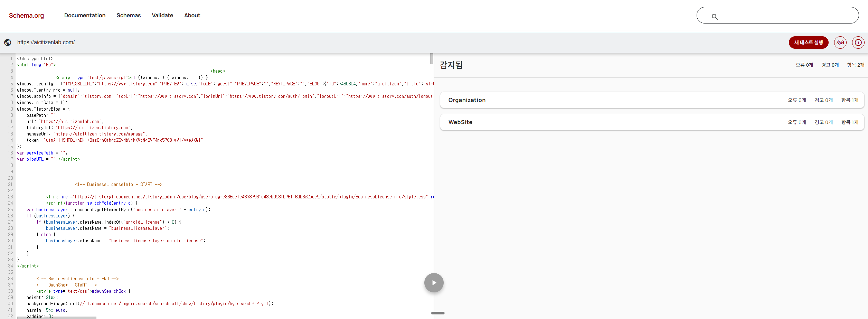868x319 pixels.
Task: Click line number 21 in the gutter
Action: 10,185
